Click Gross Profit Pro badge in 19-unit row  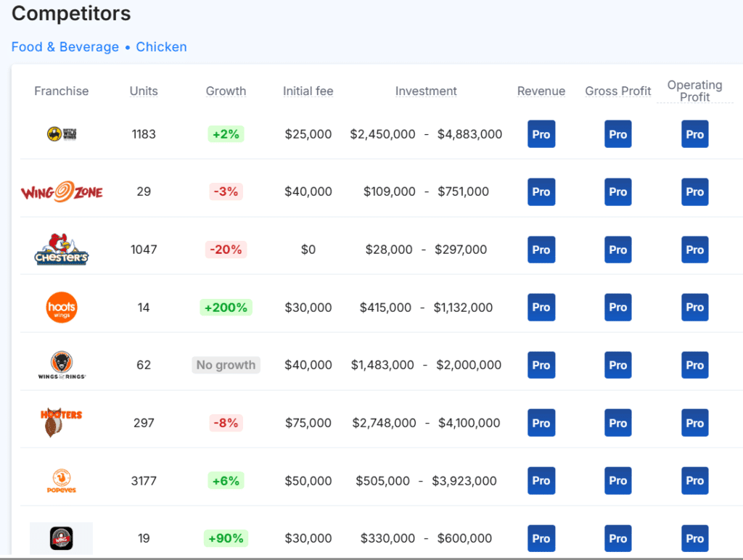[x=618, y=539]
